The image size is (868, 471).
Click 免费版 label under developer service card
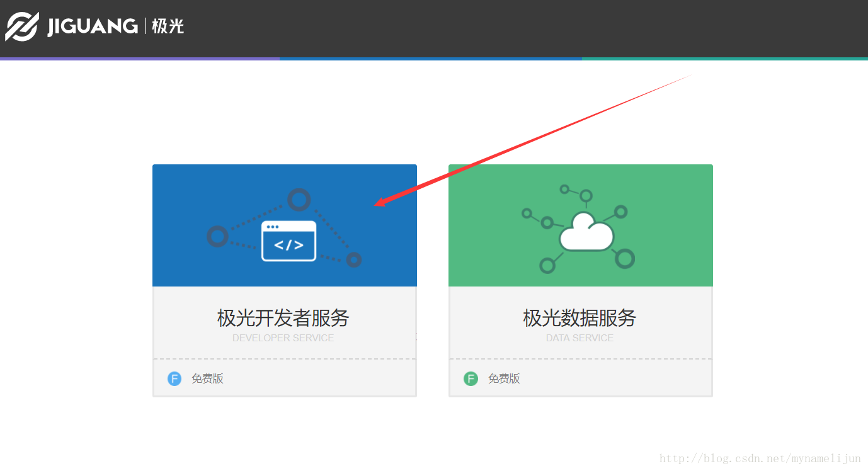207,378
